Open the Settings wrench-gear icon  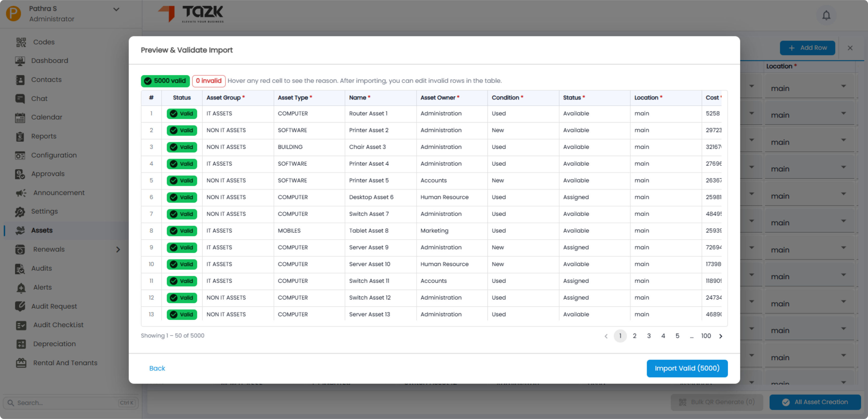click(20, 212)
